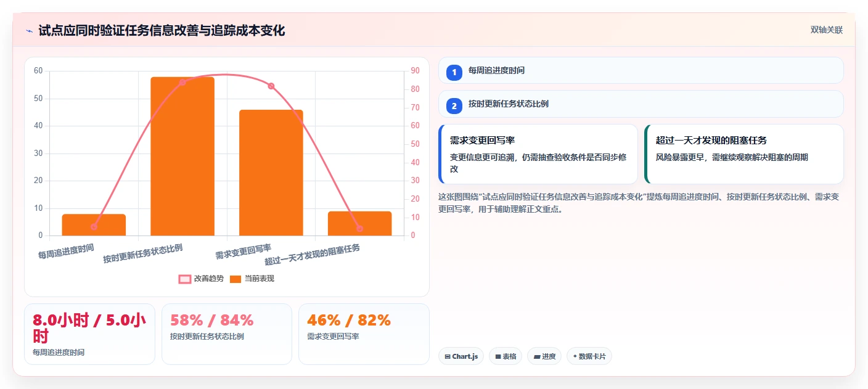This screenshot has width=868, height=389.
Task: Click the right axis value 90
Action: pos(415,71)
